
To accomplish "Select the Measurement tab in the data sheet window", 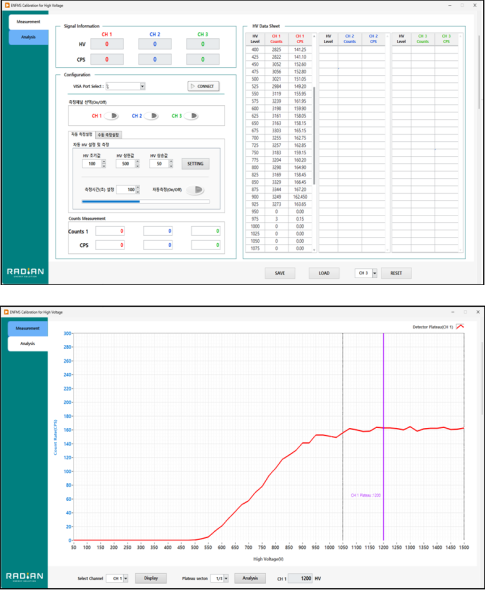I will click(28, 22).
